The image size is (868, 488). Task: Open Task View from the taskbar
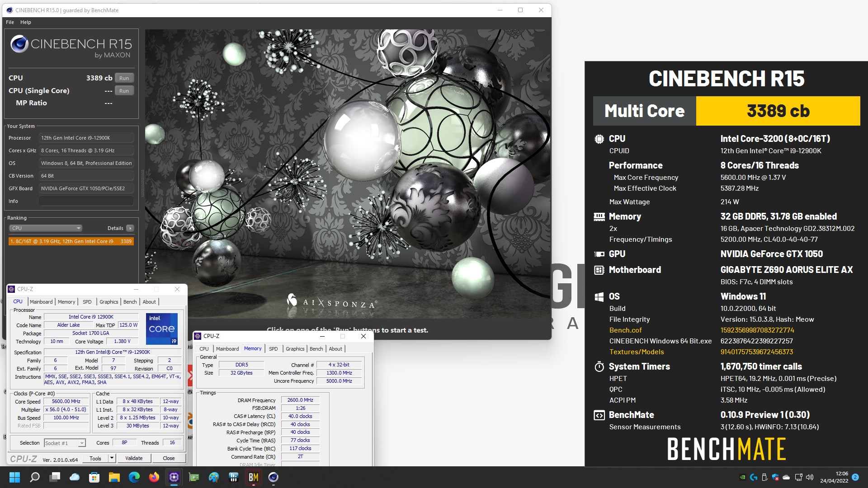point(55,477)
